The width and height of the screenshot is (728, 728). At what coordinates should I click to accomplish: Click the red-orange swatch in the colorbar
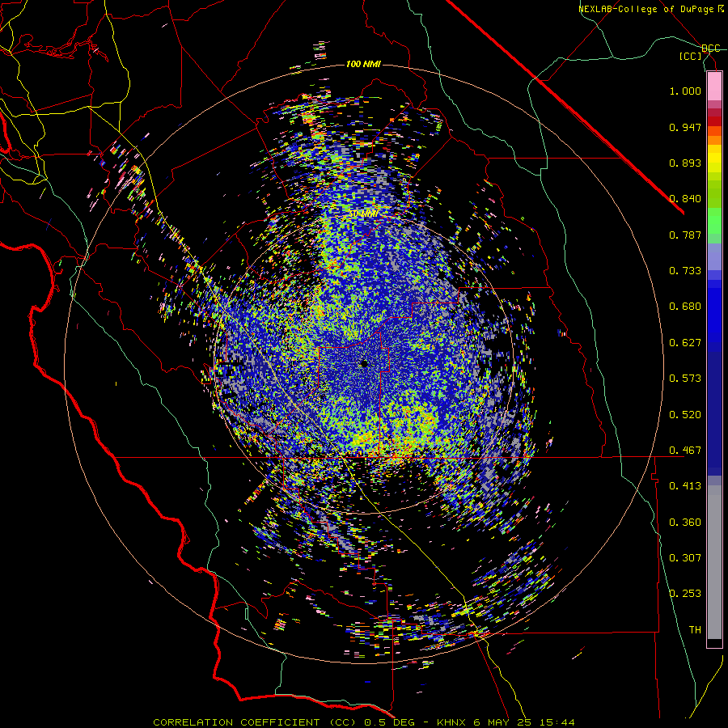pyautogui.click(x=714, y=130)
